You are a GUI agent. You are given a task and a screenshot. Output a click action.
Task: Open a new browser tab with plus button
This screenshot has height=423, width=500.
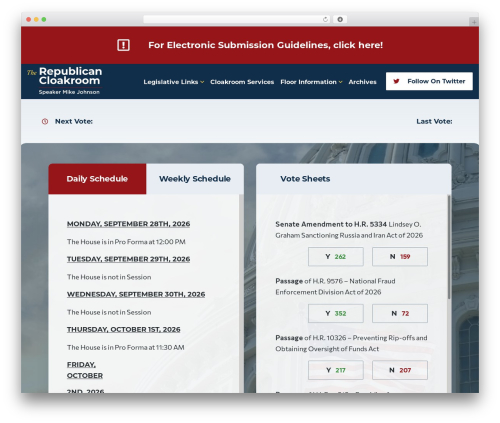point(474,22)
